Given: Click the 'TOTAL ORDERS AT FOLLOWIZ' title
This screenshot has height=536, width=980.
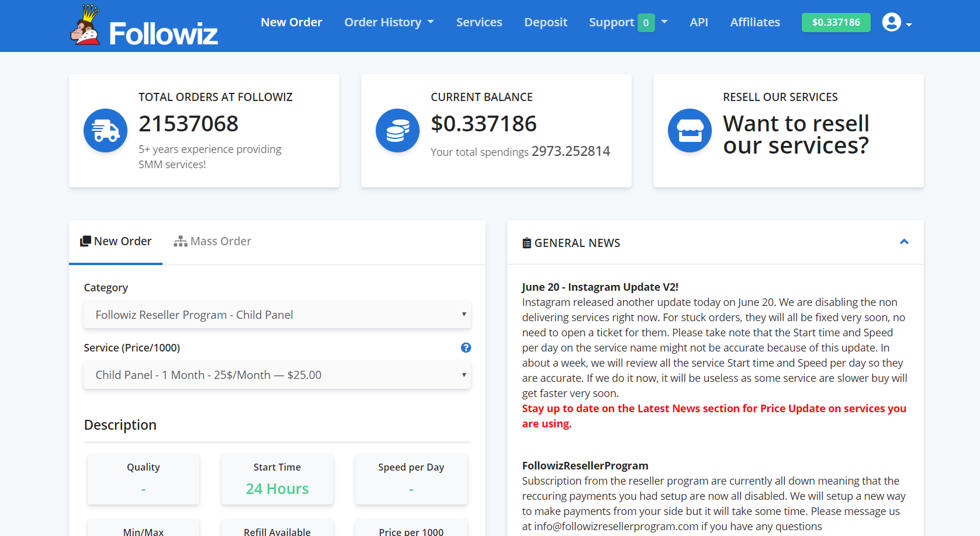Looking at the screenshot, I should coord(216,97).
